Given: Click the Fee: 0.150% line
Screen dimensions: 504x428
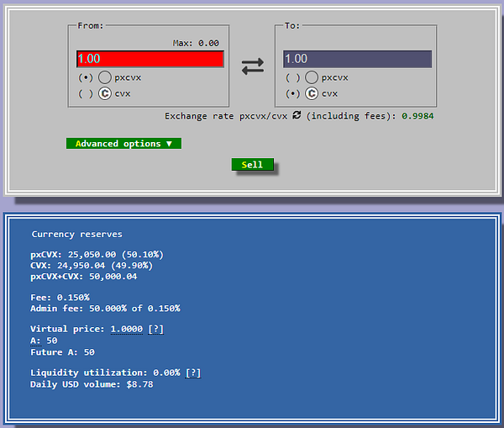Looking at the screenshot, I should pyautogui.click(x=60, y=298).
